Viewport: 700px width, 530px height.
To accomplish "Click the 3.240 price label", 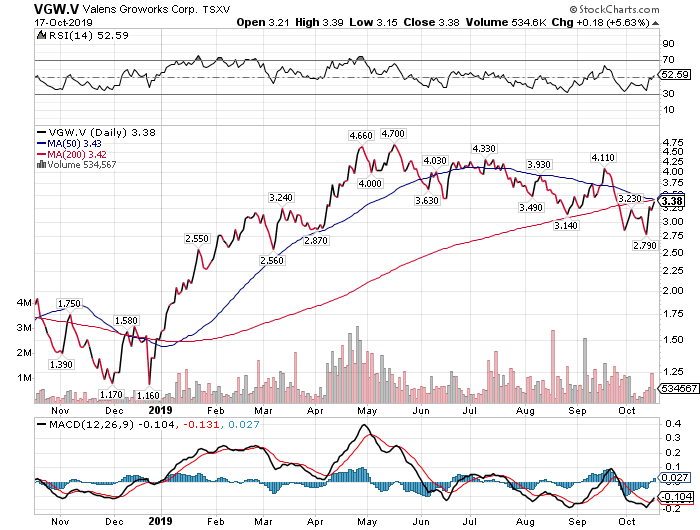I will (281, 197).
